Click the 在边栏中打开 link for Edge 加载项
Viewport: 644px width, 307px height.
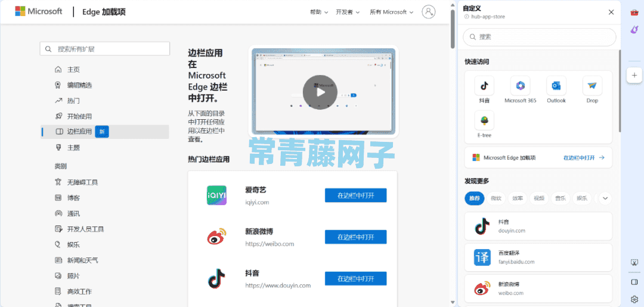pos(584,157)
